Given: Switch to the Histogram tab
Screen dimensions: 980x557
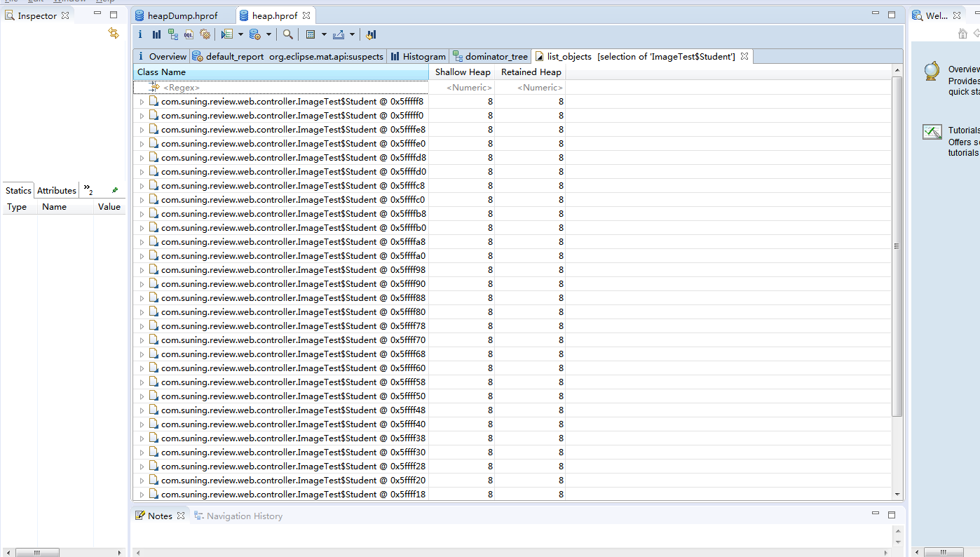Looking at the screenshot, I should pos(418,56).
